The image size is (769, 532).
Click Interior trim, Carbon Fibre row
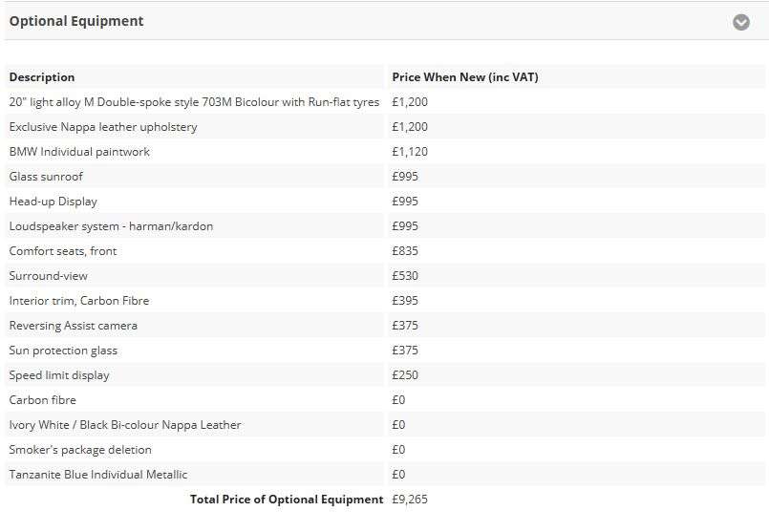pyautogui.click(x=384, y=301)
